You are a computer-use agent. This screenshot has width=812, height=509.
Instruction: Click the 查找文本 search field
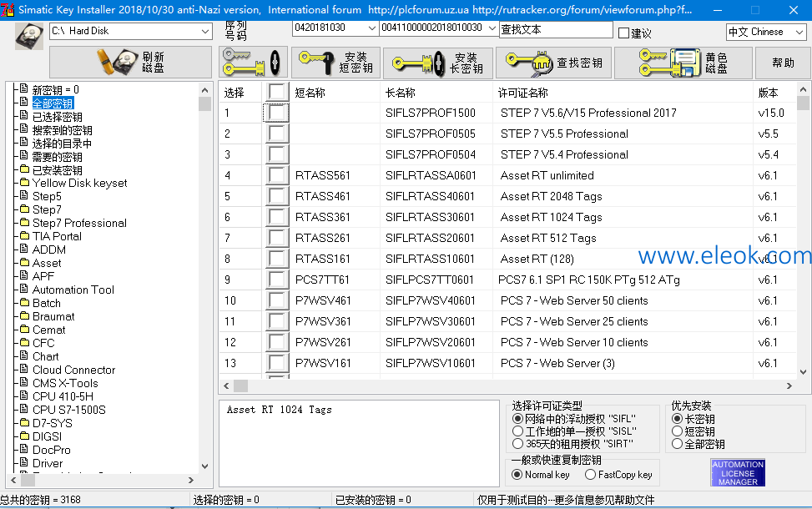(556, 29)
